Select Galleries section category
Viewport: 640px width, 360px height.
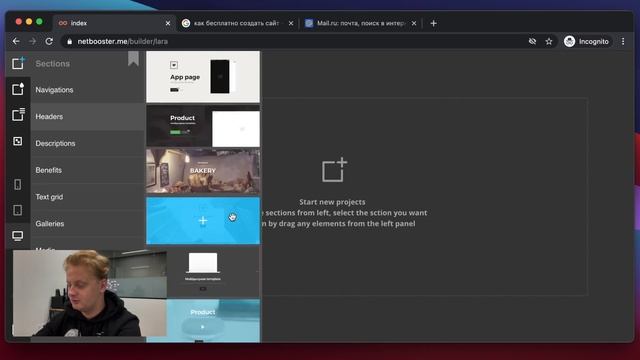pos(88,224)
